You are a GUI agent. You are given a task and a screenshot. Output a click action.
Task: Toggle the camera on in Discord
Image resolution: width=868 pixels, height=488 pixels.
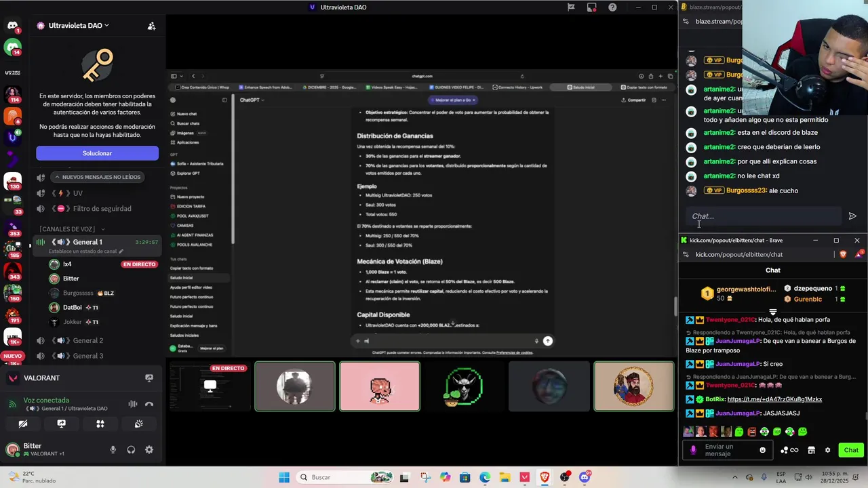23,424
